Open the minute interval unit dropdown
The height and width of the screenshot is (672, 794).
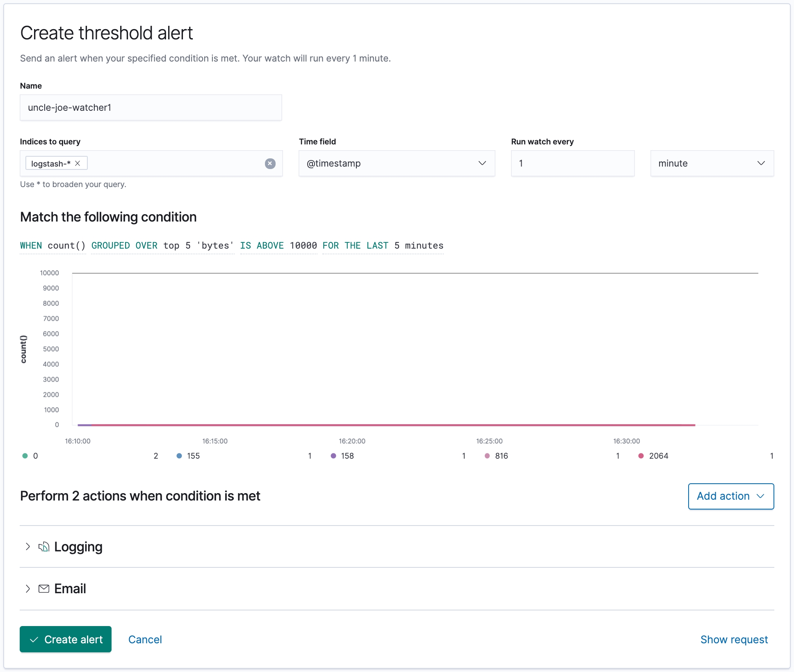pos(712,163)
